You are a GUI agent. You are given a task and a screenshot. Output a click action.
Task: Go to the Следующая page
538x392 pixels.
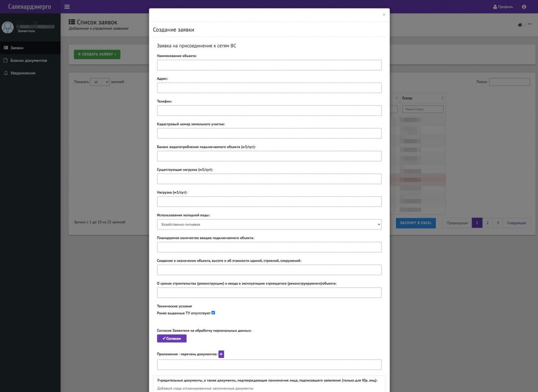516,223
